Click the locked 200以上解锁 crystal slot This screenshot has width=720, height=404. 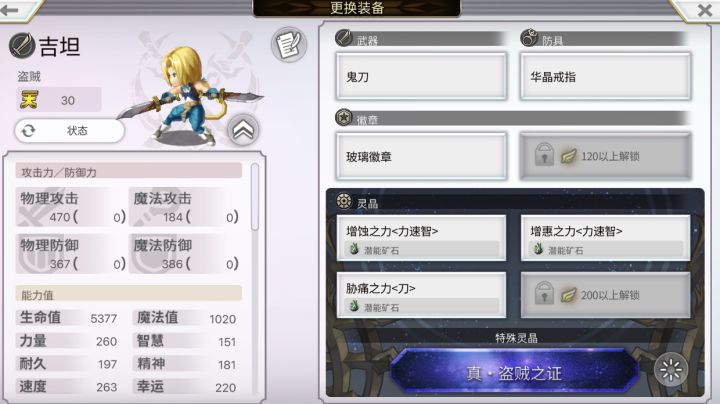click(605, 295)
